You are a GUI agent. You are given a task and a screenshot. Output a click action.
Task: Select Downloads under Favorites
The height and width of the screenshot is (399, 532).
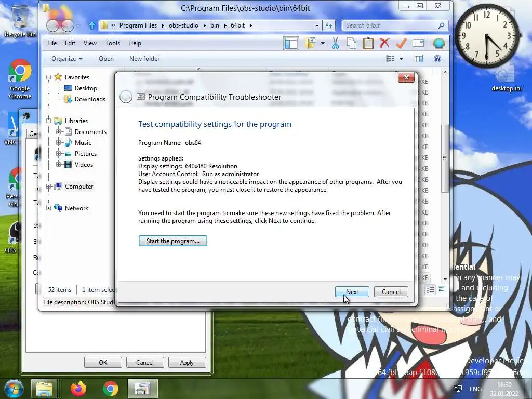point(90,99)
